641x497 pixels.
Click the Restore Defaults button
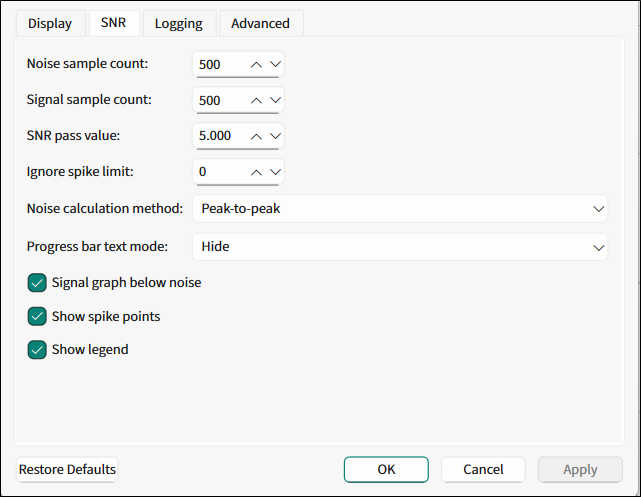click(x=67, y=470)
